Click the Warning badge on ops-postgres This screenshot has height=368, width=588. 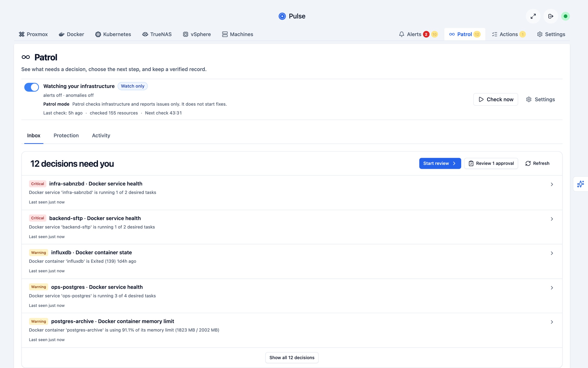(38, 287)
